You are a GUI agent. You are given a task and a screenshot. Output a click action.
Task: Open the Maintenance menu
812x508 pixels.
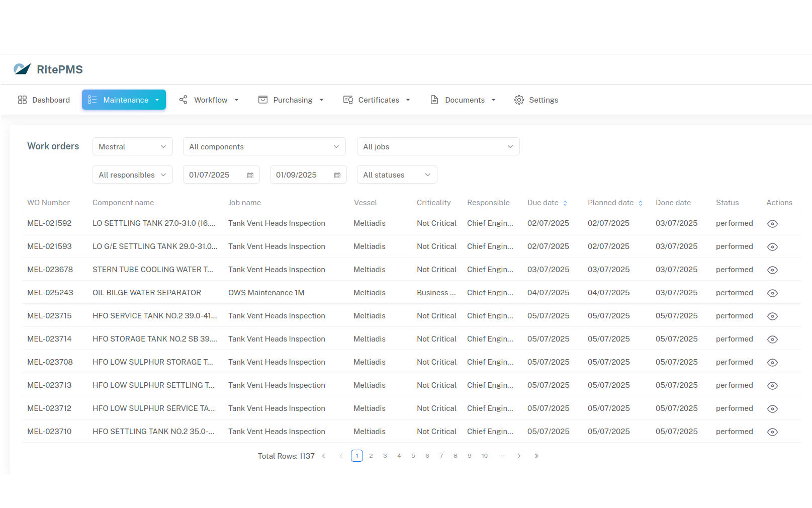(124, 100)
